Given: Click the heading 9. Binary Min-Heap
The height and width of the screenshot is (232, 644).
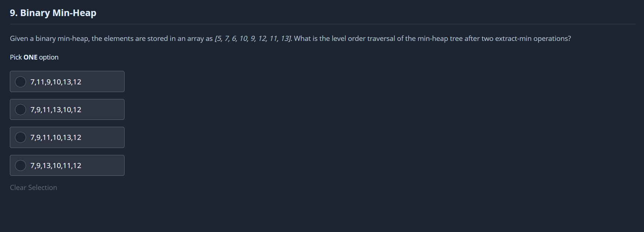Looking at the screenshot, I should pos(53,12).
